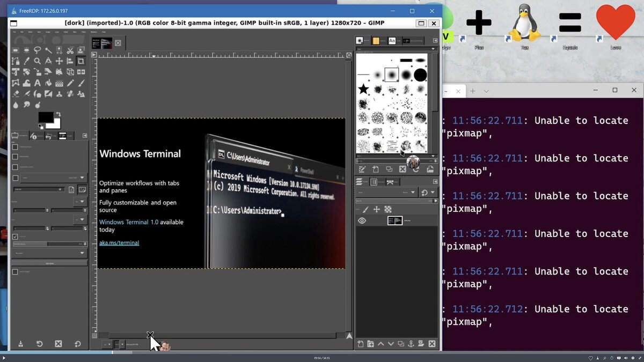
Task: Create a new layer in Layers panel
Action: pyautogui.click(x=361, y=344)
